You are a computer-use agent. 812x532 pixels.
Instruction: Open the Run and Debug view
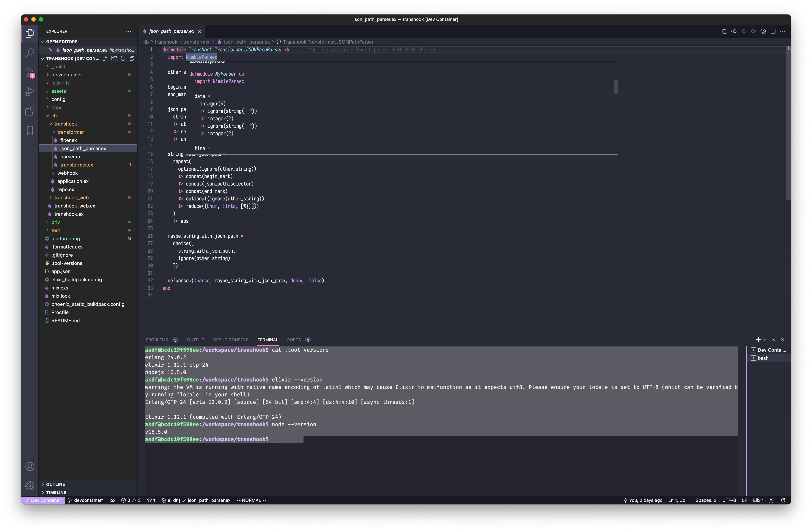tap(30, 92)
